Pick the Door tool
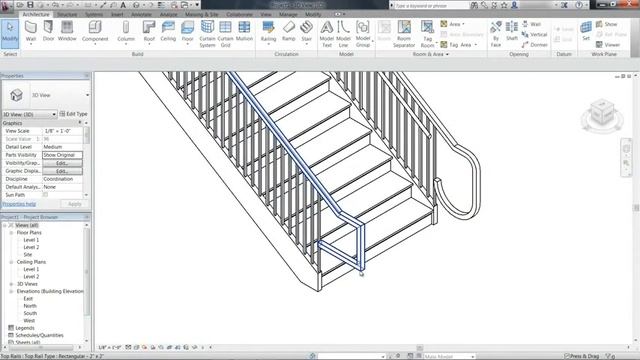The image size is (640, 360). [x=49, y=31]
